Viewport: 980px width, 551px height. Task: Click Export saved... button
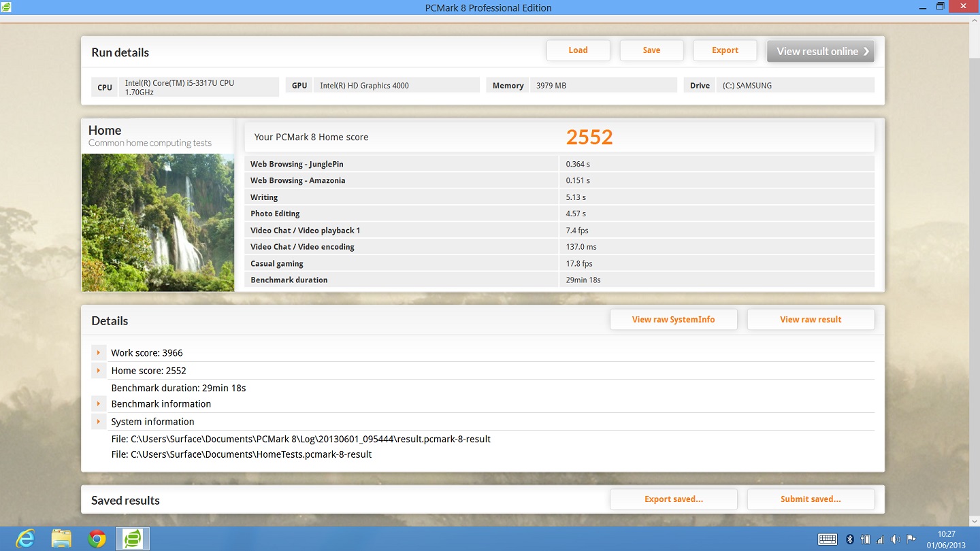(673, 499)
